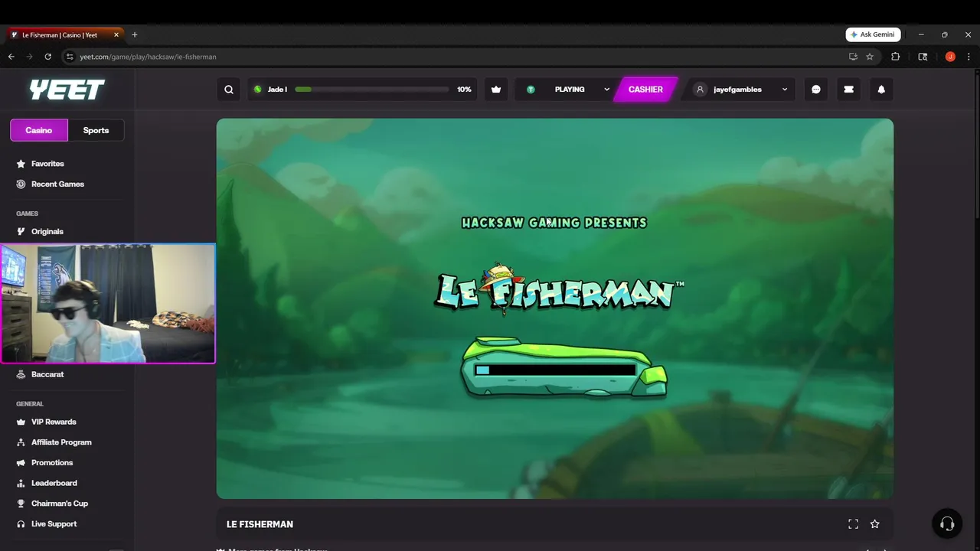Screen dimensions: 980x551
Task: Toggle game fullscreen icon
Action: (x=853, y=524)
